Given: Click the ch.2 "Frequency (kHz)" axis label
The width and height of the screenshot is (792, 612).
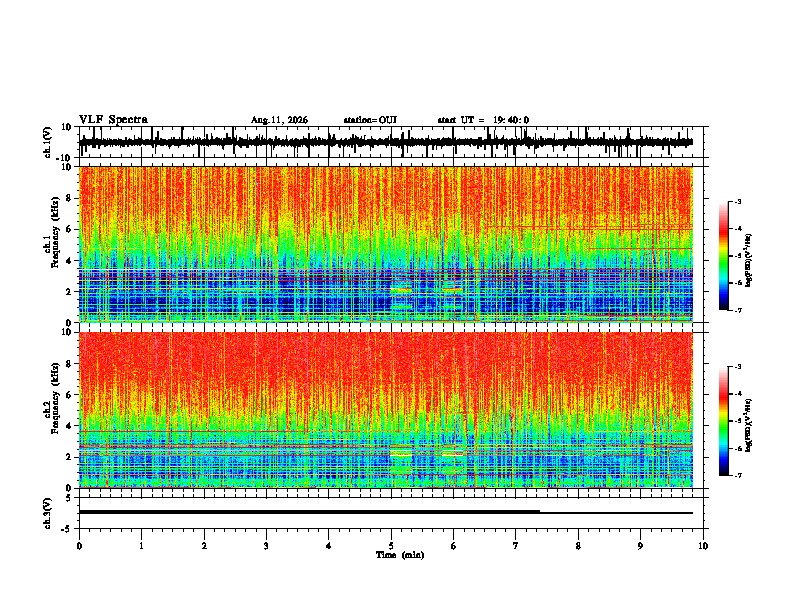Looking at the screenshot, I should pos(55,398).
